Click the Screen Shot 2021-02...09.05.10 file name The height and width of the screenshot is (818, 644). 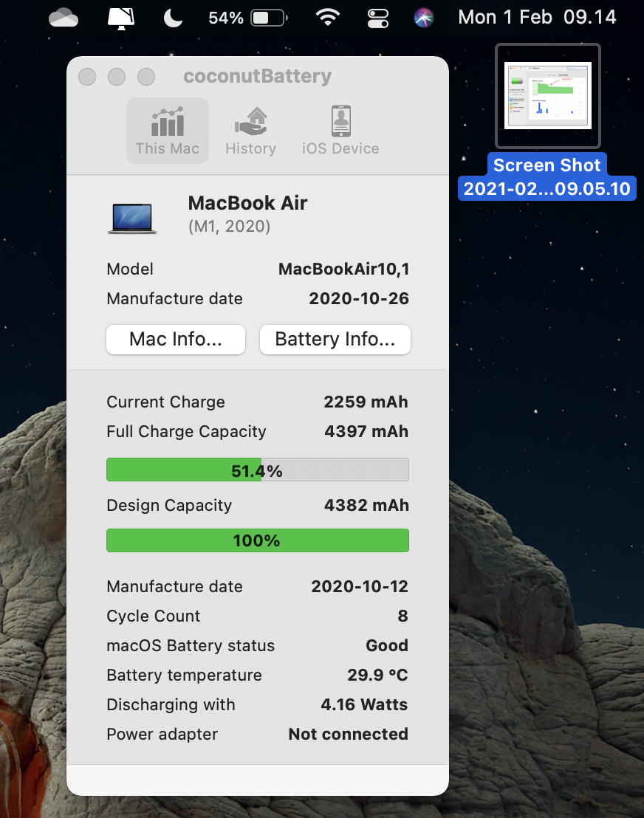click(x=547, y=176)
